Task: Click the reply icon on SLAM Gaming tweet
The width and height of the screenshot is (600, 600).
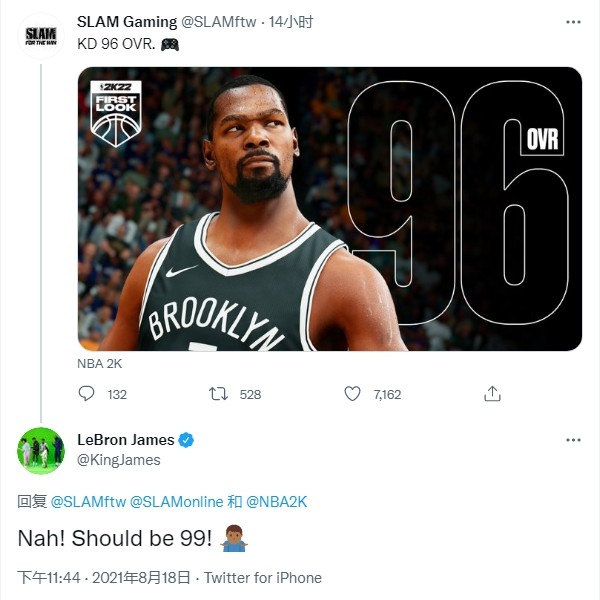Action: [87, 394]
